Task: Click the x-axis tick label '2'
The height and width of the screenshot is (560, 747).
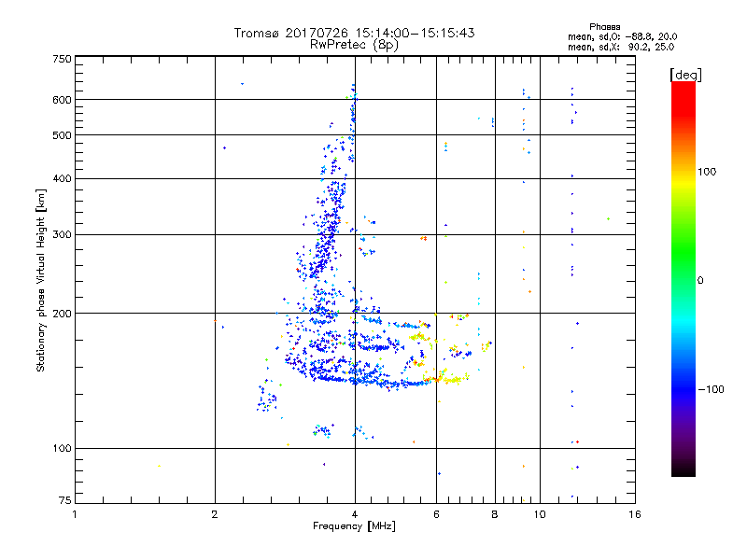Action: point(215,514)
